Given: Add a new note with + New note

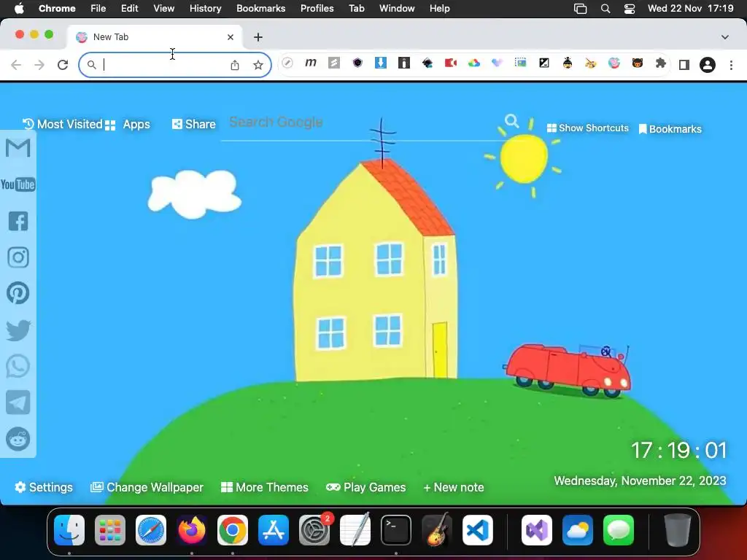Looking at the screenshot, I should click(x=454, y=487).
